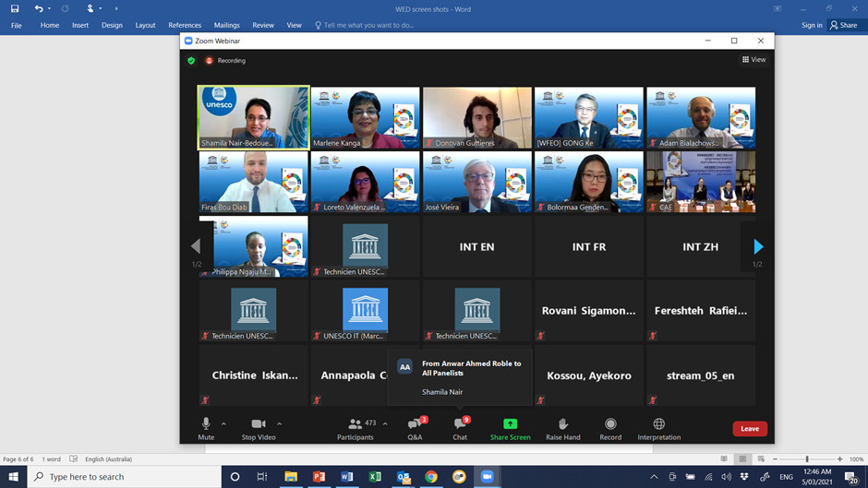Click the 1 word count in status bar
The height and width of the screenshot is (488, 868).
pyautogui.click(x=52, y=459)
